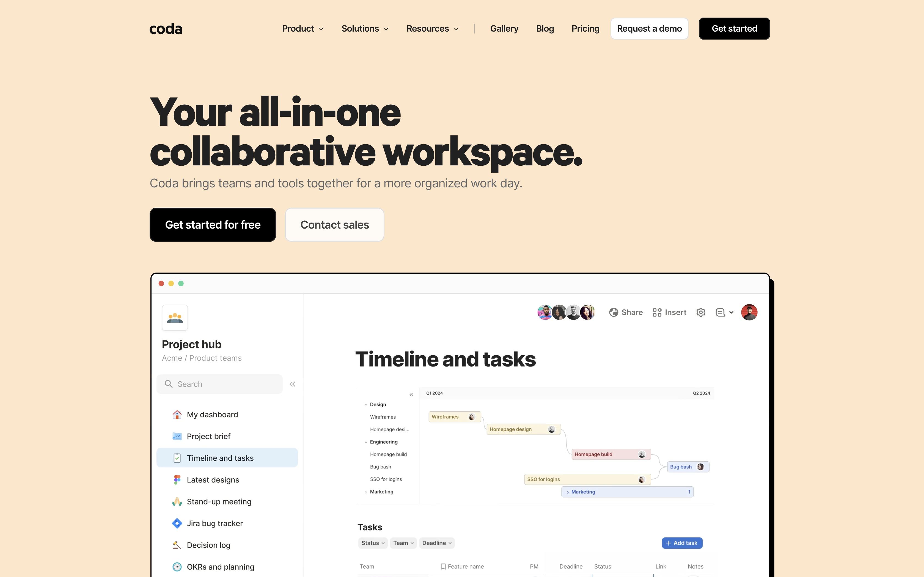Collapse the sidebar with double-chevron button

tap(293, 384)
